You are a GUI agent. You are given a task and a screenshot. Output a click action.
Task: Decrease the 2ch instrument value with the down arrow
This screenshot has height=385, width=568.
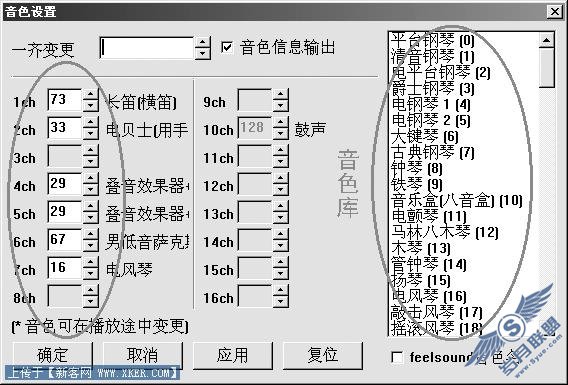coord(91,134)
